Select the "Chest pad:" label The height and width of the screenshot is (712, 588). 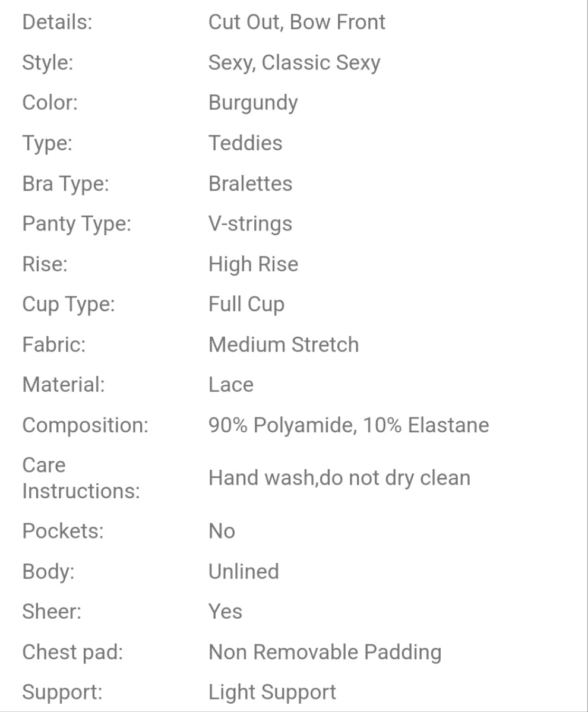click(x=72, y=652)
